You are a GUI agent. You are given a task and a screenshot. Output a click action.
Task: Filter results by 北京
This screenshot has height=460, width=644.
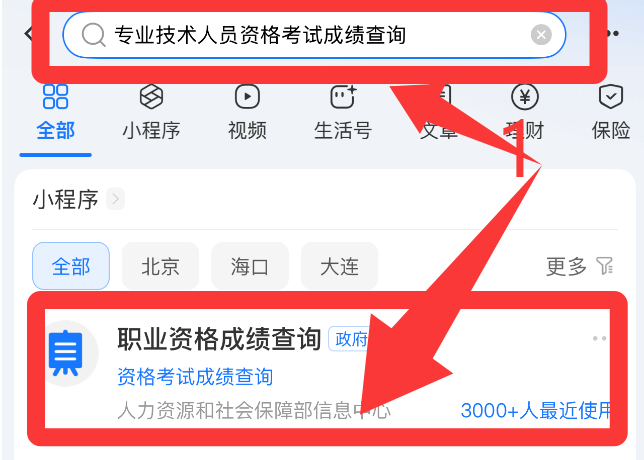point(161,266)
